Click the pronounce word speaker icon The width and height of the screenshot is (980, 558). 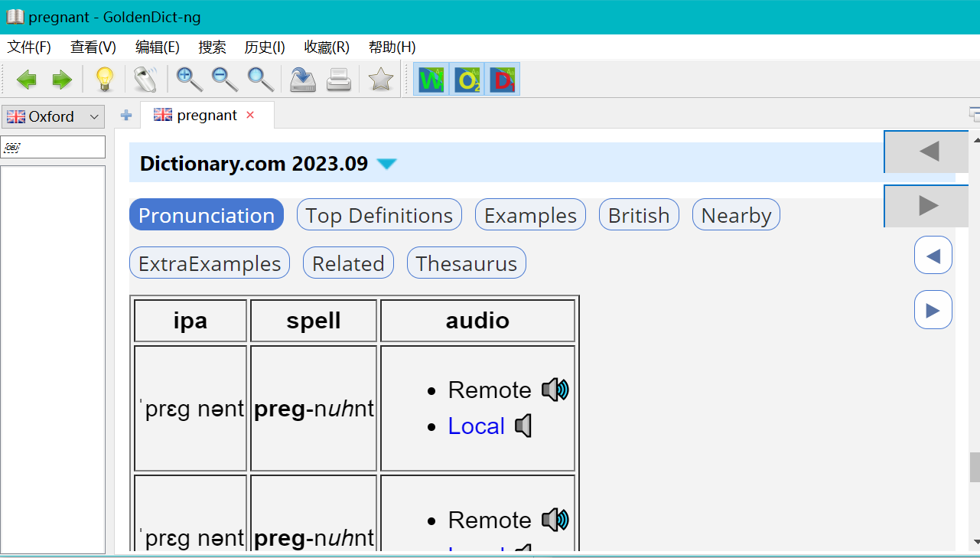145,79
